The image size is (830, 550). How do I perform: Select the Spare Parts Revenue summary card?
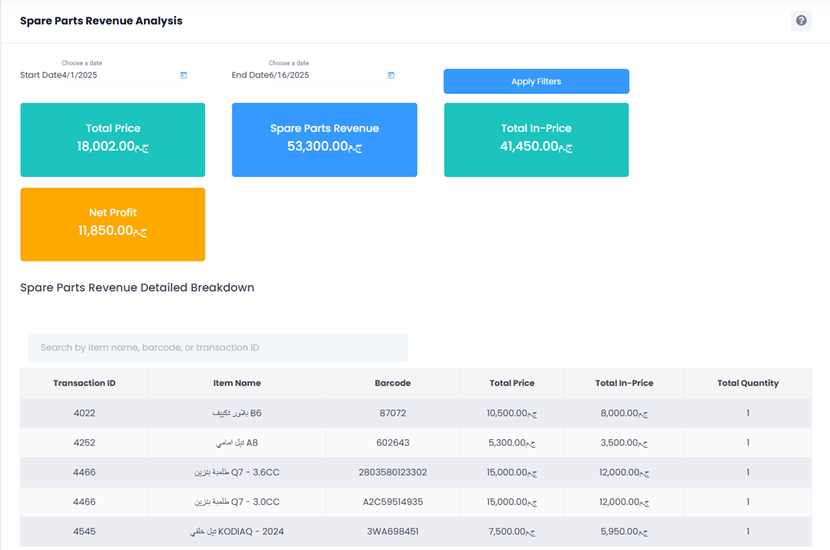pyautogui.click(x=324, y=140)
